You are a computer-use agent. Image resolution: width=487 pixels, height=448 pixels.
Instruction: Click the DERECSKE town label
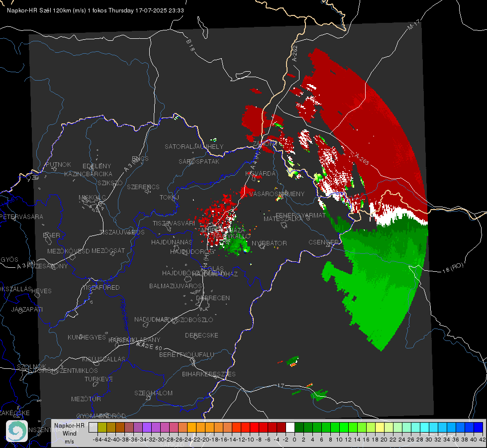[201, 335]
